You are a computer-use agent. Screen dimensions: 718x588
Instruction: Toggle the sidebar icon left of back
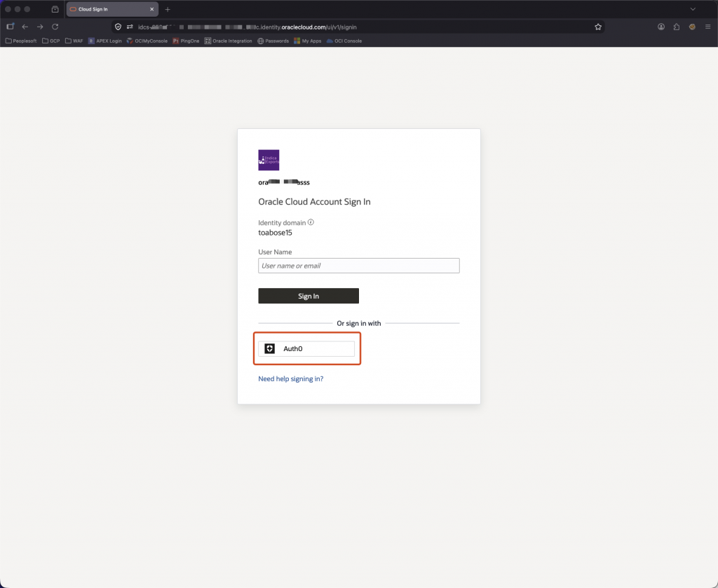[x=10, y=27]
